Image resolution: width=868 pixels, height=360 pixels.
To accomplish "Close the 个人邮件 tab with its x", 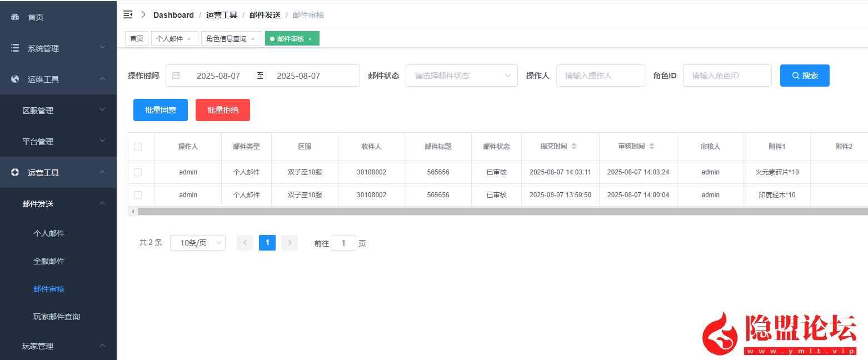I will 189,39.
